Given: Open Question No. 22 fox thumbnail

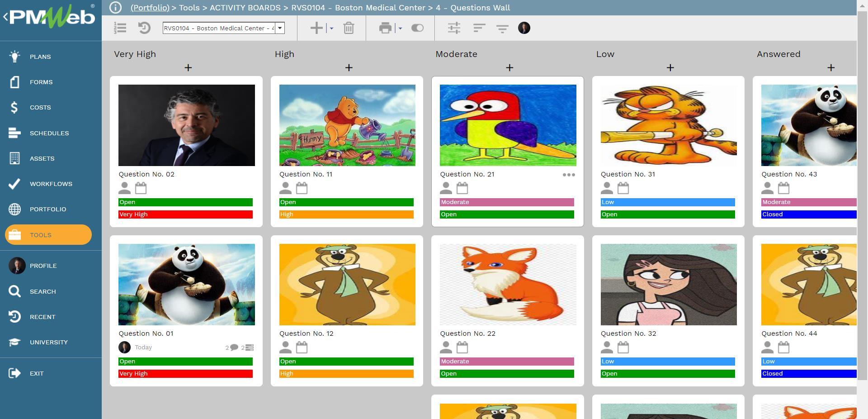Looking at the screenshot, I should pyautogui.click(x=508, y=285).
